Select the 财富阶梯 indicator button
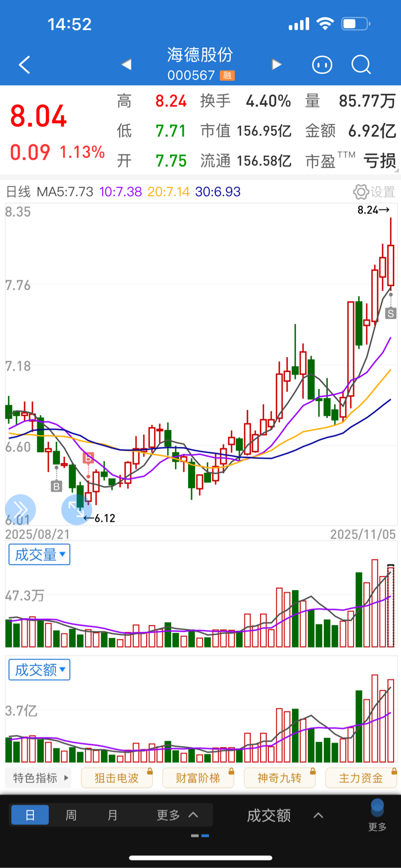 pyautogui.click(x=198, y=778)
